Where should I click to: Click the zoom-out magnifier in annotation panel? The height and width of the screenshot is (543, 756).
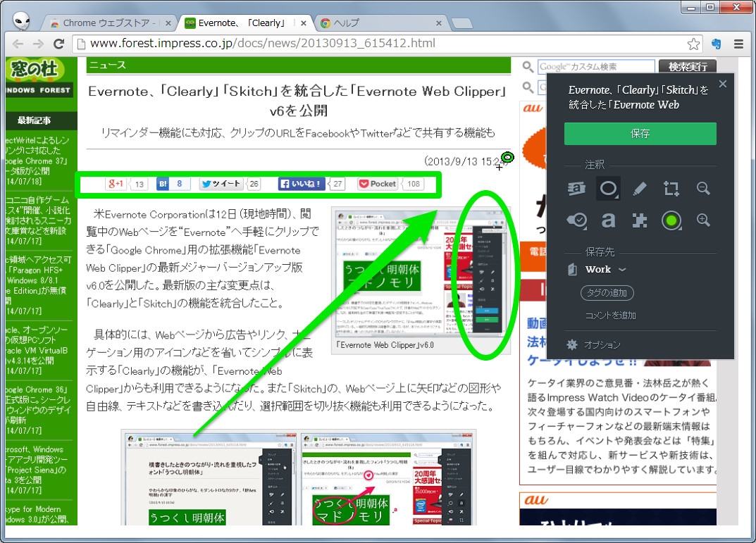[x=702, y=188]
